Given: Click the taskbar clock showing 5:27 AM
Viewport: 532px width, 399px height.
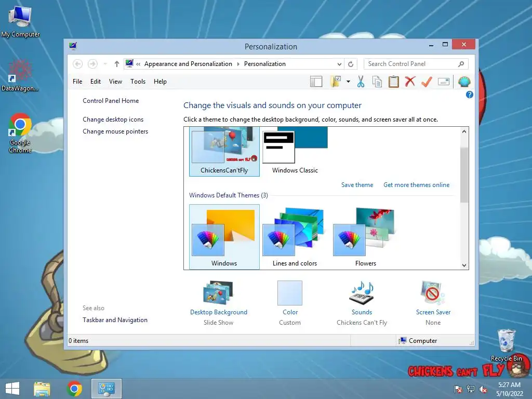Looking at the screenshot, I should pyautogui.click(x=509, y=389).
